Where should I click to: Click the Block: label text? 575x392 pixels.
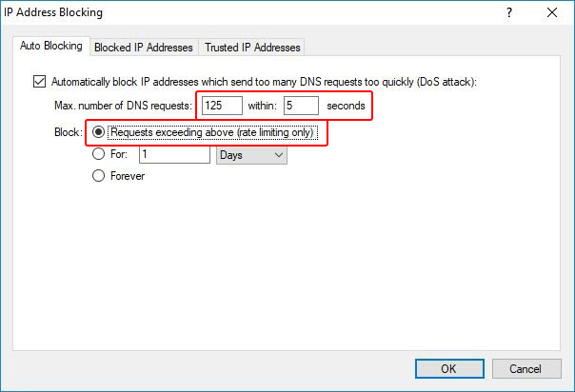click(69, 132)
